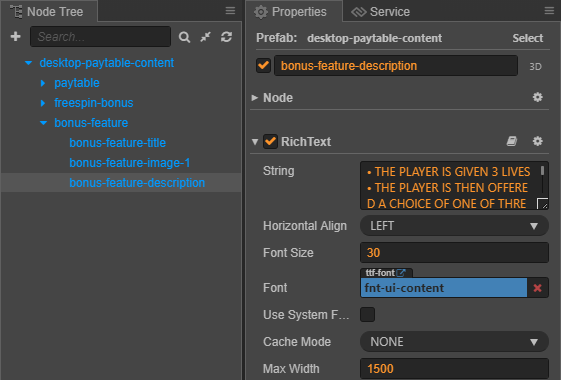561x380 pixels.
Task: Click the RichText String text area
Action: (454, 186)
